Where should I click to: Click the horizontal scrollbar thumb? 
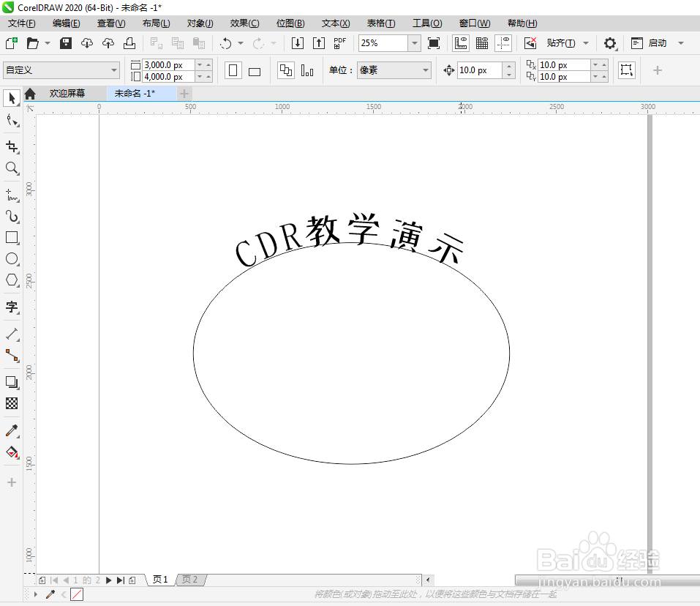(x=607, y=580)
